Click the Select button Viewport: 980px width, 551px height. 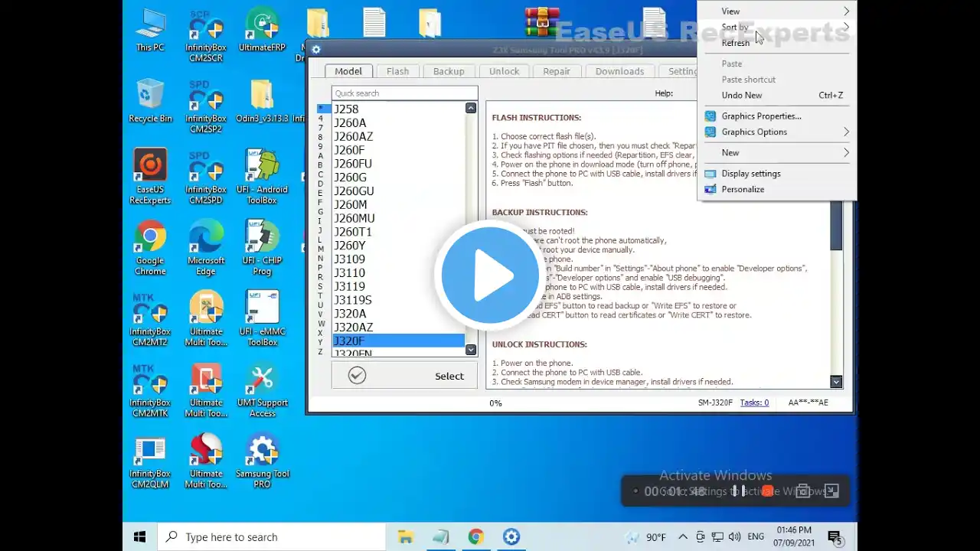coord(404,376)
